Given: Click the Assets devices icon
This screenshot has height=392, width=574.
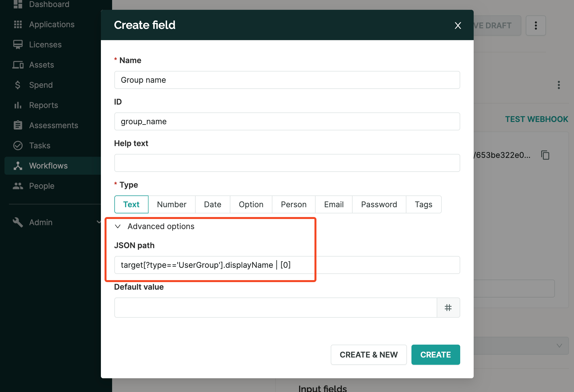Looking at the screenshot, I should (18, 65).
